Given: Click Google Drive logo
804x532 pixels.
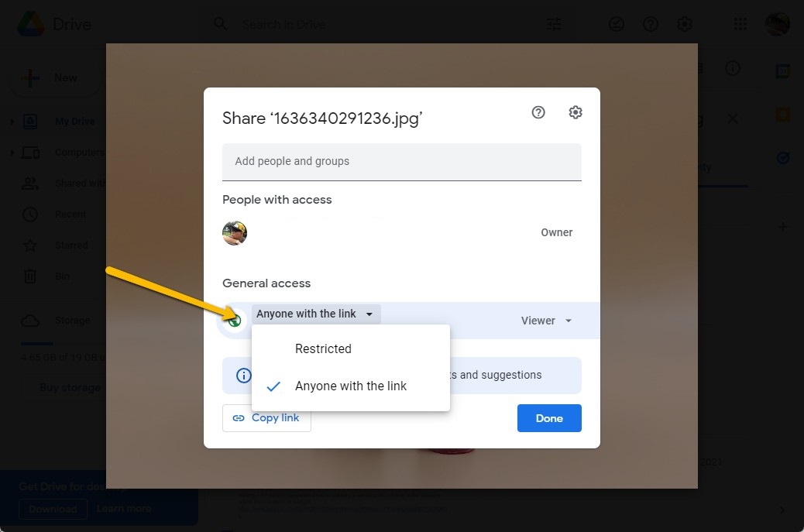Looking at the screenshot, I should coord(31,23).
